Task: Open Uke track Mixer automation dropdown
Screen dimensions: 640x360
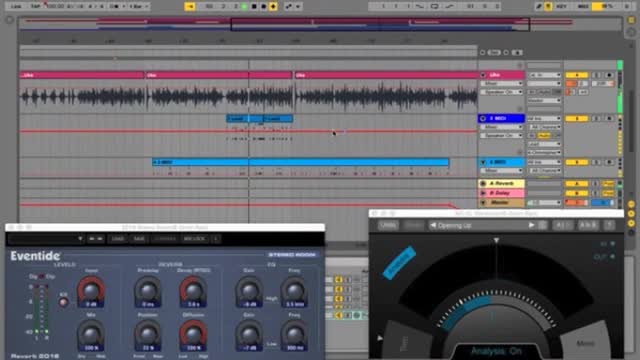Action: click(x=502, y=84)
